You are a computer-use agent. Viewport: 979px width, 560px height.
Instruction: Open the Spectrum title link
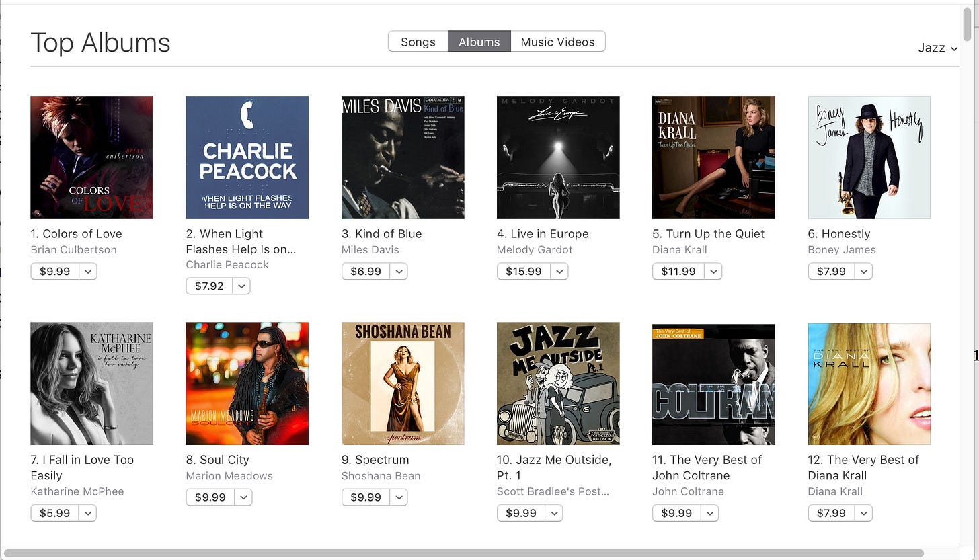tap(375, 460)
